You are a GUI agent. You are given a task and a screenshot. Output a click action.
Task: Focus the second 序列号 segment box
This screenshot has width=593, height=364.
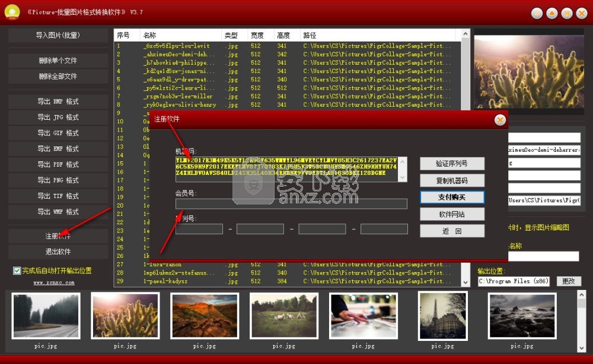tap(260, 229)
